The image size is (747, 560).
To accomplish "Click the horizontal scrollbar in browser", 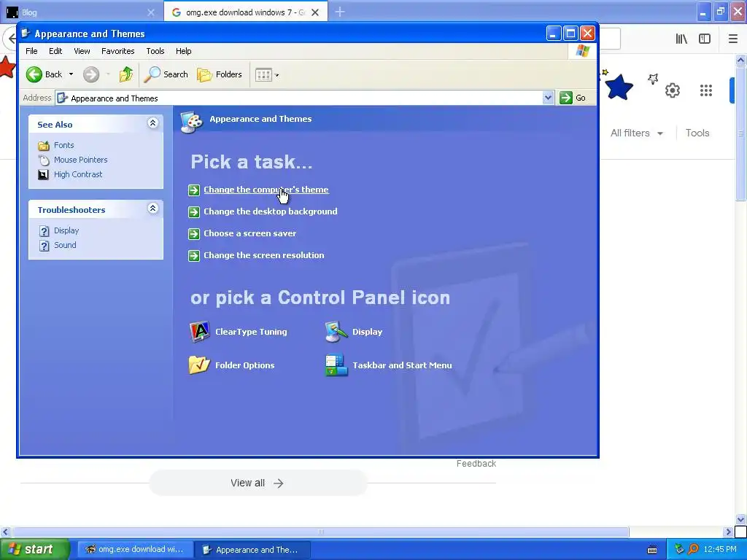I will click(320, 532).
